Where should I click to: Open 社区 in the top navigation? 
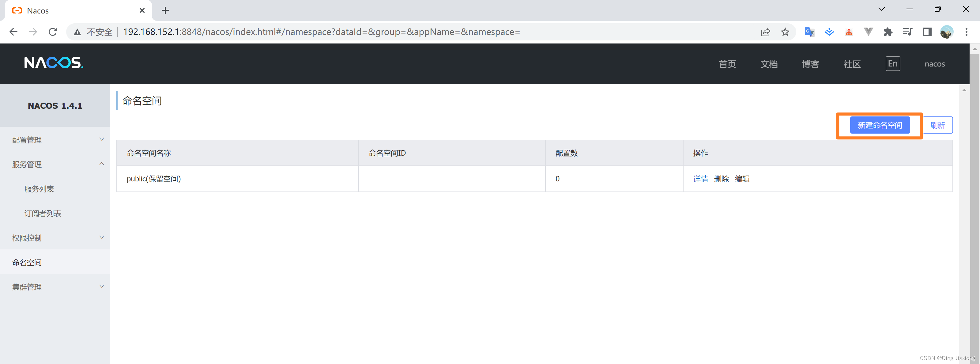click(852, 64)
